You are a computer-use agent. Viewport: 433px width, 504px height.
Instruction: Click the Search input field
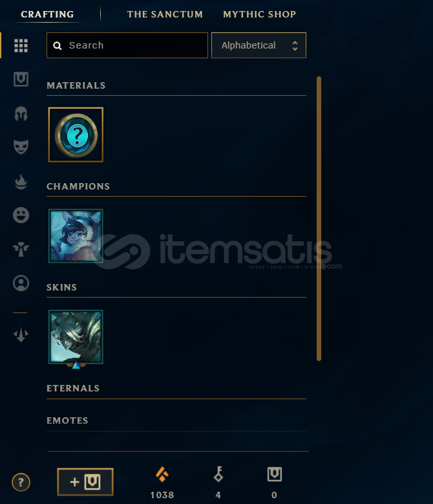point(127,45)
